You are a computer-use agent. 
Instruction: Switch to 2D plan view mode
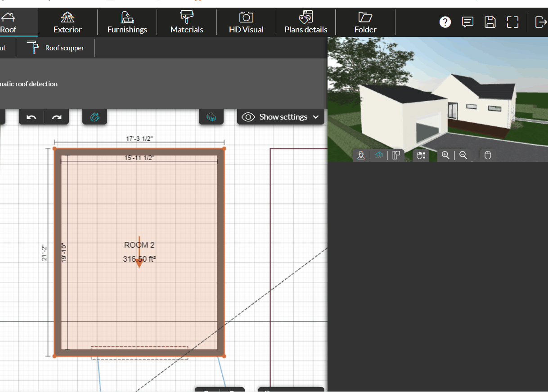tap(396, 155)
